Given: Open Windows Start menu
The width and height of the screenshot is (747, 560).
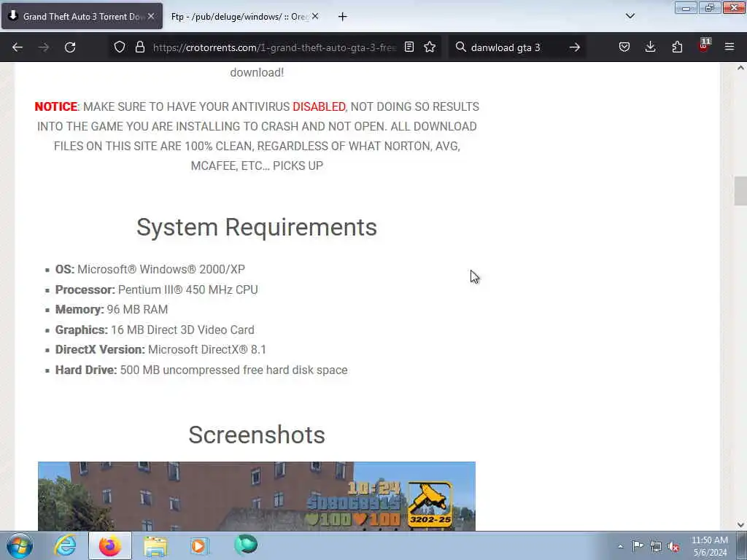Looking at the screenshot, I should point(20,545).
